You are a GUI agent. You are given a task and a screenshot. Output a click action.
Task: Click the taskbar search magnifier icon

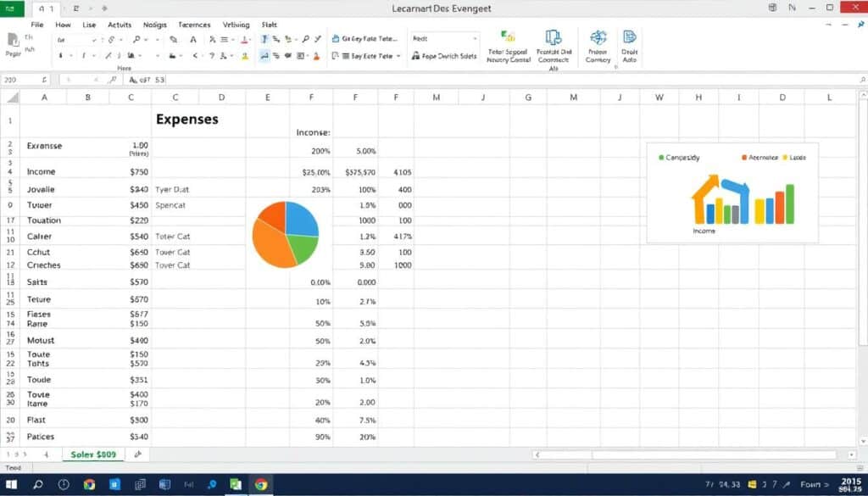tap(37, 484)
